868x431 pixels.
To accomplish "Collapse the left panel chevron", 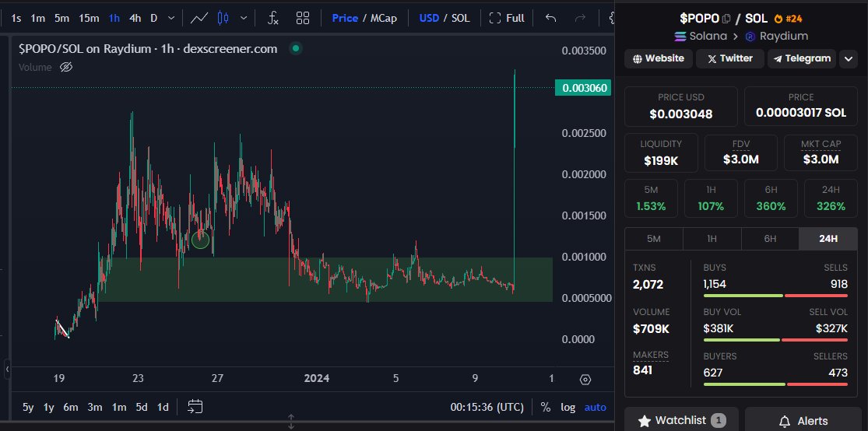I will [7, 369].
